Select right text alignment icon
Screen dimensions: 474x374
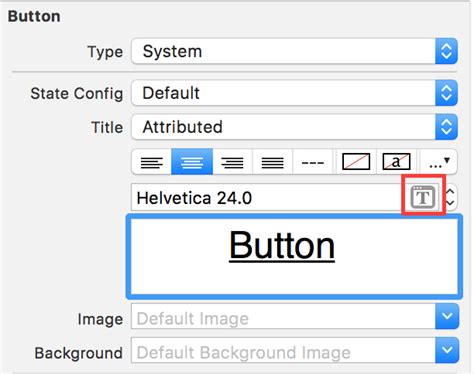coord(232,162)
